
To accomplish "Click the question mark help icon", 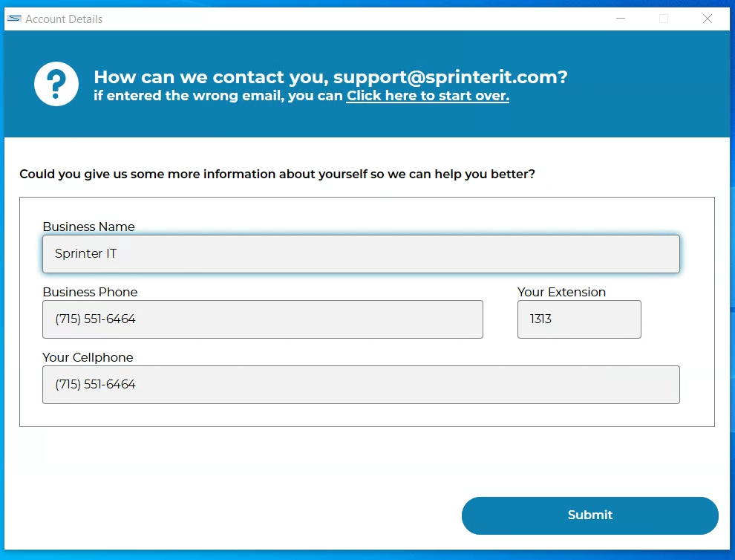I will (x=56, y=84).
